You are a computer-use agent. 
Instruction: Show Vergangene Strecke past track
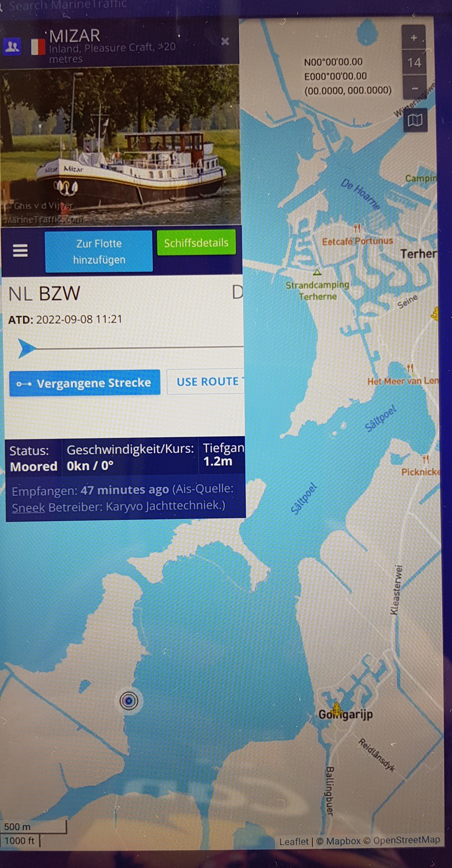(x=85, y=383)
